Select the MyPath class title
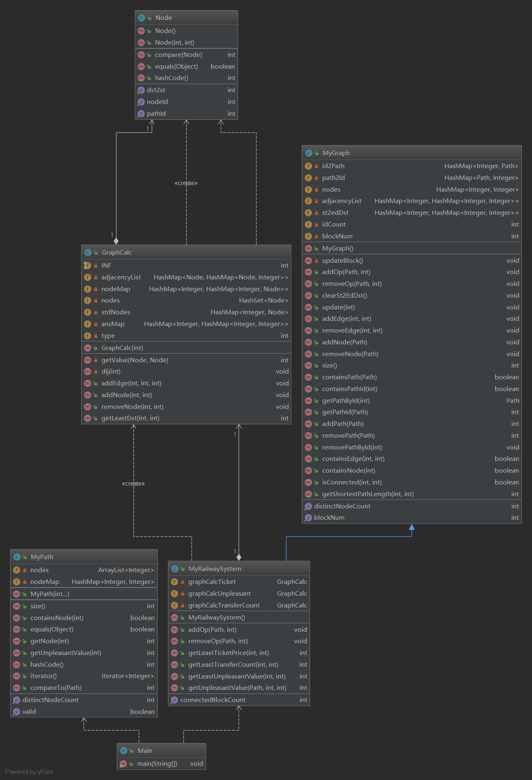 point(42,557)
